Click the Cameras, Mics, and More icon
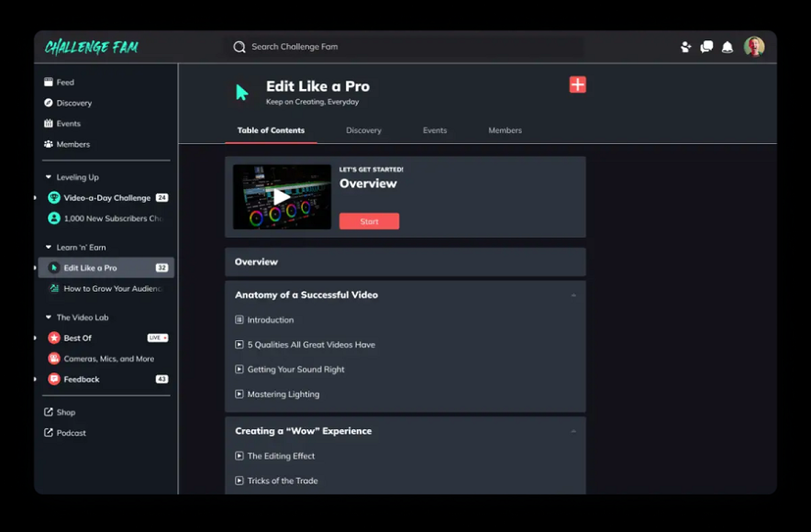The height and width of the screenshot is (532, 811). 54,359
